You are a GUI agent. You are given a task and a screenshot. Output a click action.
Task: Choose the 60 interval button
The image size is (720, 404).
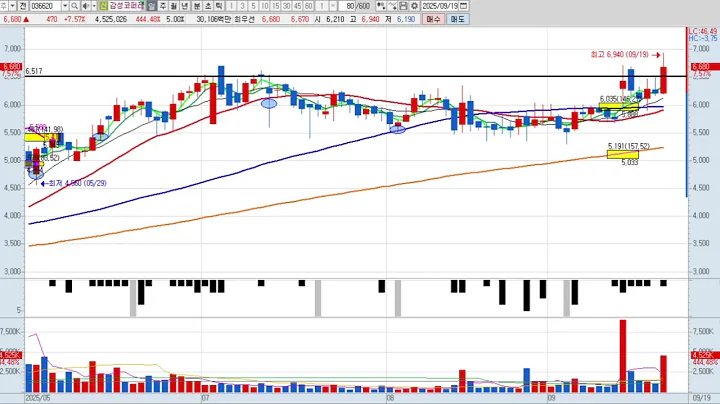point(309,6)
